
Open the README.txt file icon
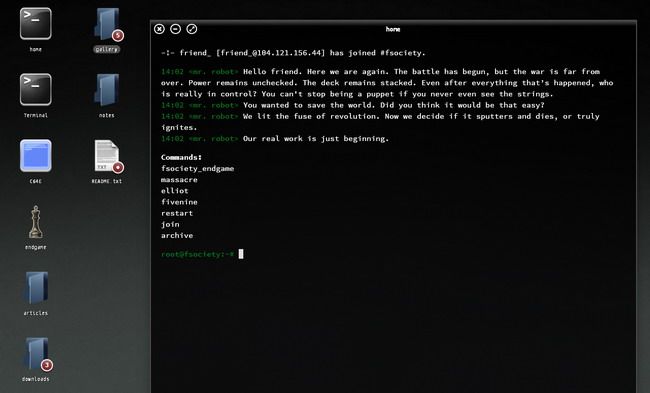[108, 156]
